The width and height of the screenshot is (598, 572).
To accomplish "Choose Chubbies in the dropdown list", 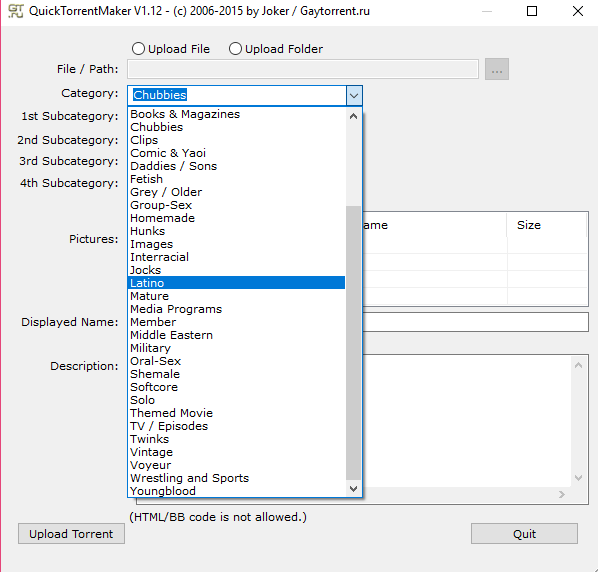I will click(236, 127).
